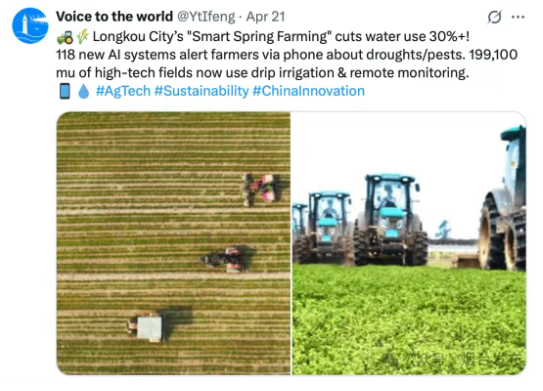543x391 pixels.
Task: Click the center blue tractor in the right photo
Action: pos(390,220)
